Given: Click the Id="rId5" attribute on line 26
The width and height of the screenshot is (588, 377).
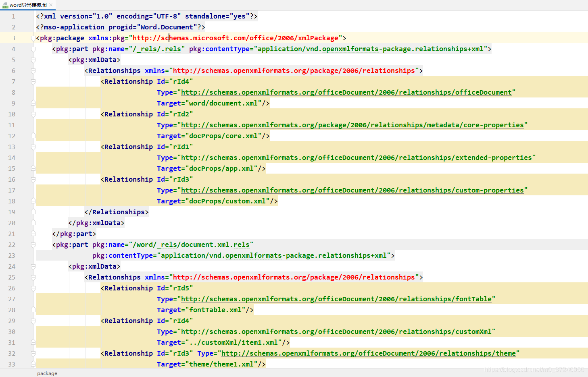Looking at the screenshot, I should pos(175,288).
